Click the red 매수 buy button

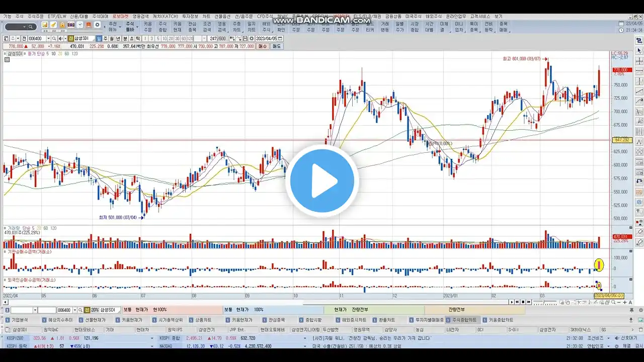click(262, 46)
